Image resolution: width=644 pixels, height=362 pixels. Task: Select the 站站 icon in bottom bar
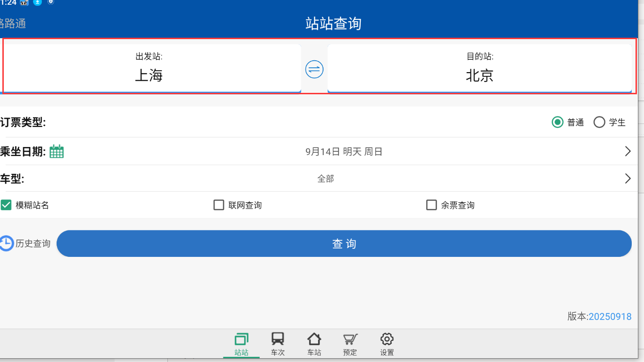[241, 339]
